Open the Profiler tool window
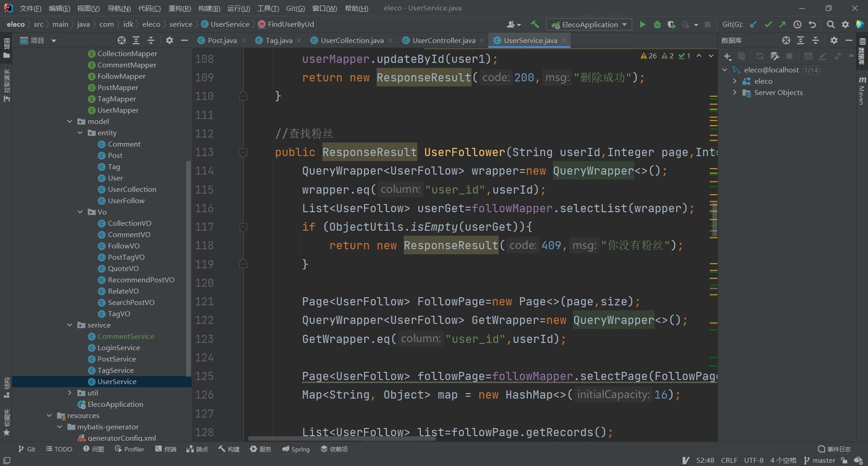Viewport: 868px width, 466px height. 129,449
